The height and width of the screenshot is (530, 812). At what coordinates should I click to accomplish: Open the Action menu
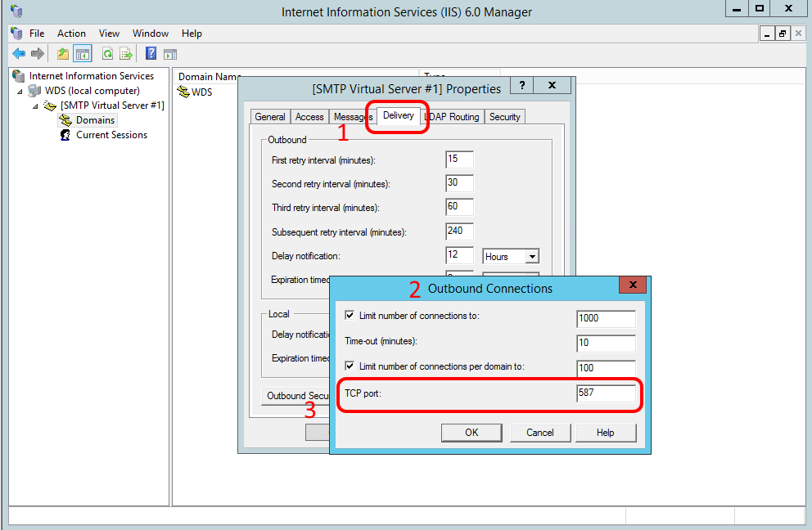coord(71,34)
